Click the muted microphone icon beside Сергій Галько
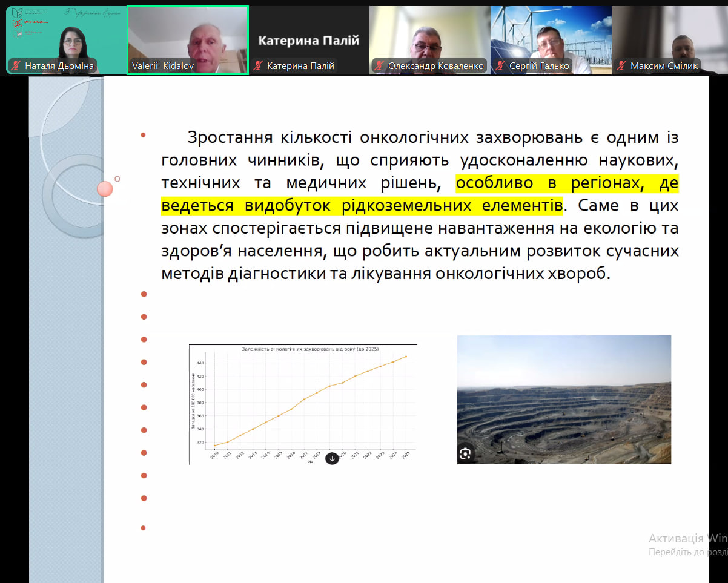This screenshot has height=583, width=728. (x=500, y=66)
